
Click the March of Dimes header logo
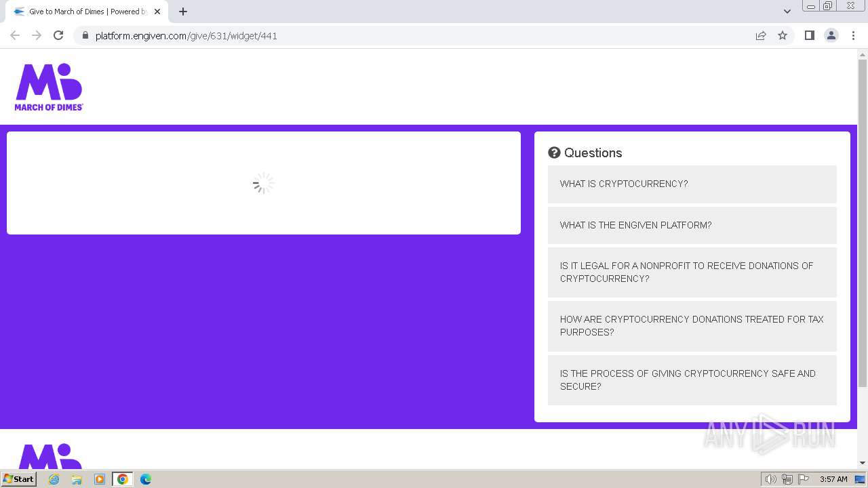(x=49, y=87)
